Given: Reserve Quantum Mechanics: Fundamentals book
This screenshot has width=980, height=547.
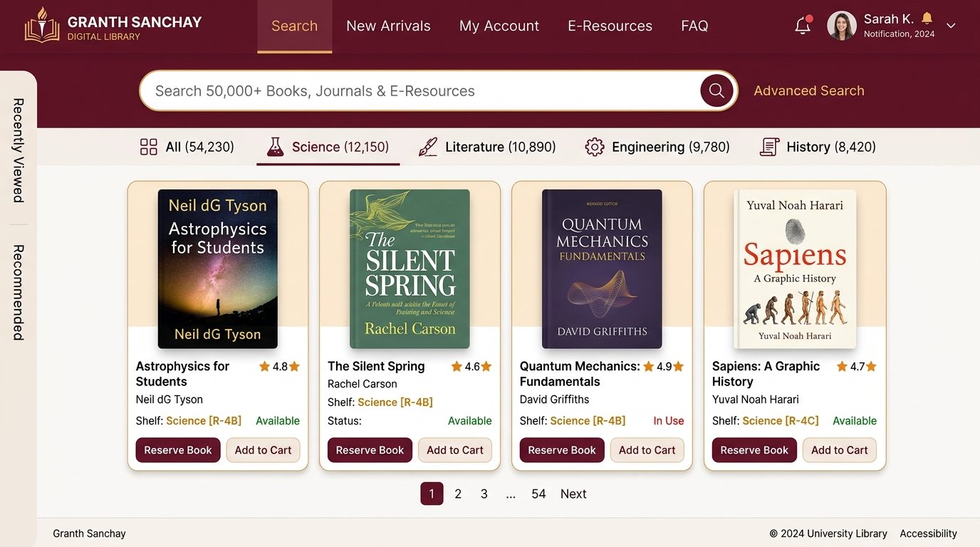Looking at the screenshot, I should (562, 450).
